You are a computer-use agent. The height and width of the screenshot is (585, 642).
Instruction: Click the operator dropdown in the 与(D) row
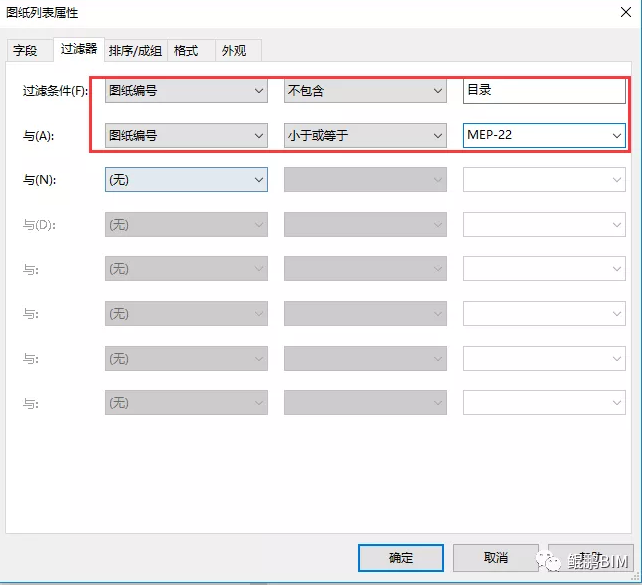pyautogui.click(x=365, y=225)
